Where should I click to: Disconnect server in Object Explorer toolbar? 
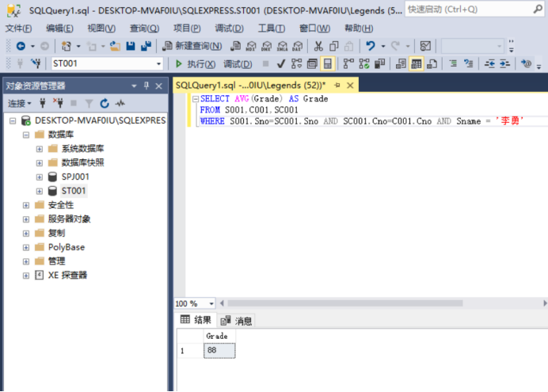click(58, 103)
